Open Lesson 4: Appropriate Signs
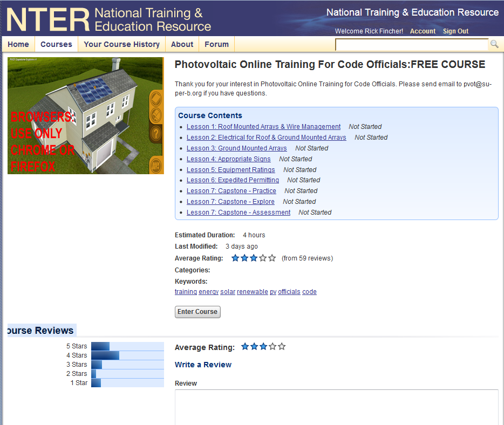Screen dimensions: 504x425 pos(228,159)
